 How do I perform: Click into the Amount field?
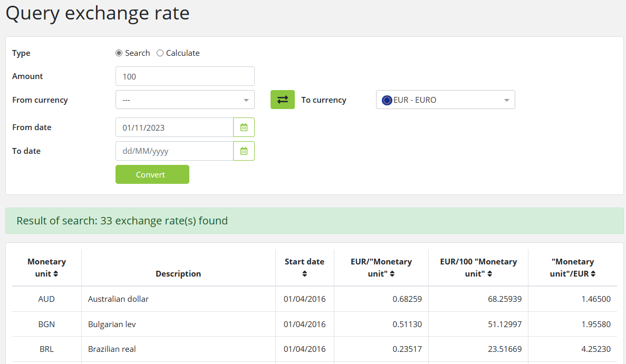(185, 76)
